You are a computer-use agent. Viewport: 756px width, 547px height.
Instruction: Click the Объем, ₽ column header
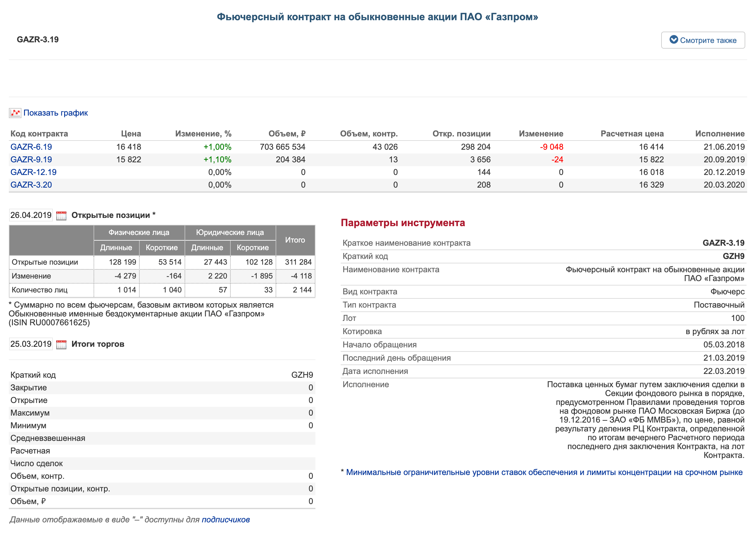pos(287,134)
